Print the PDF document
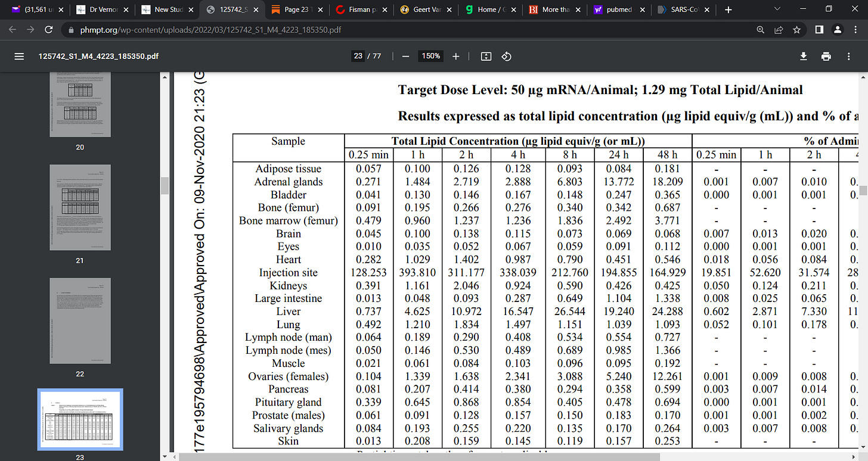 click(826, 56)
